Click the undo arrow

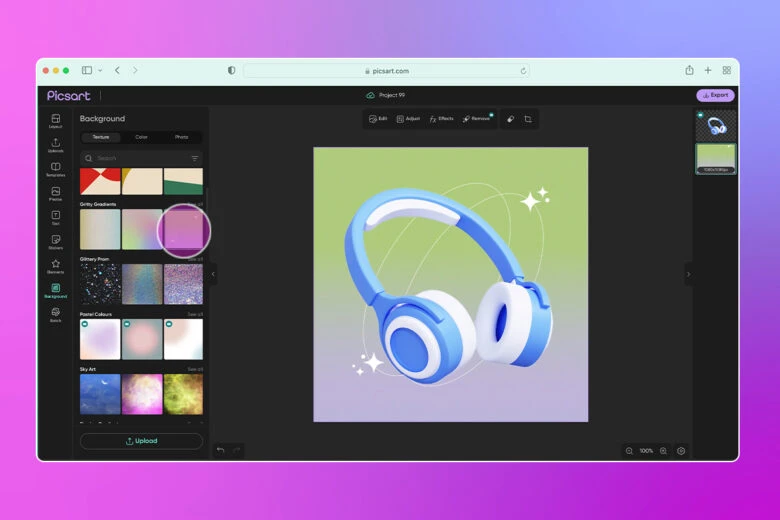(x=220, y=450)
